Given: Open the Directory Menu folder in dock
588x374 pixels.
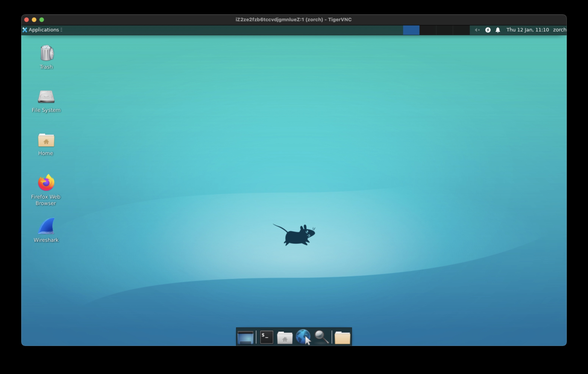Looking at the screenshot, I should click(342, 338).
